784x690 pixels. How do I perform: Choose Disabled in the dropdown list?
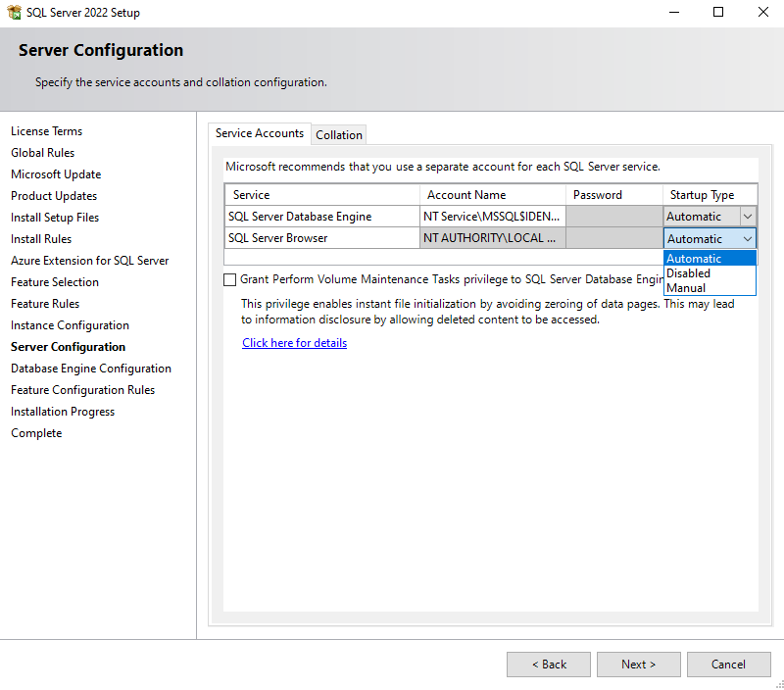tap(710, 273)
